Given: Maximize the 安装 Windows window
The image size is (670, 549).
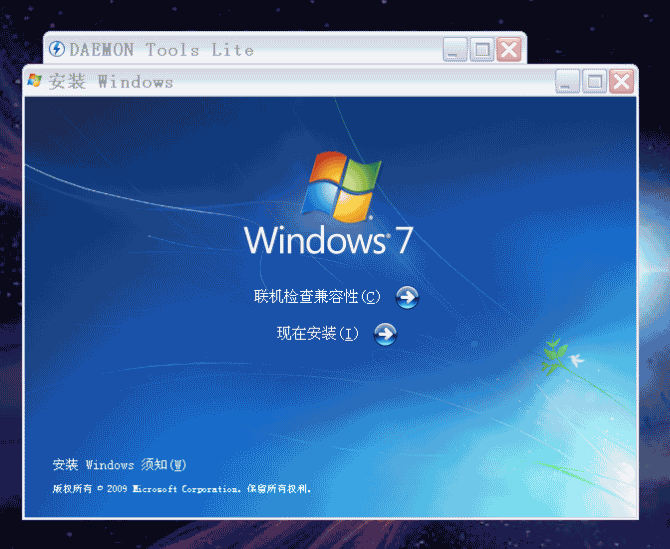Looking at the screenshot, I should (594, 81).
